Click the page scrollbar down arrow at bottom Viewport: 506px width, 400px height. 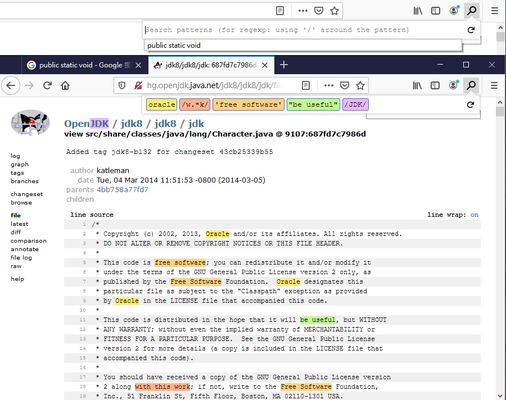point(500,396)
